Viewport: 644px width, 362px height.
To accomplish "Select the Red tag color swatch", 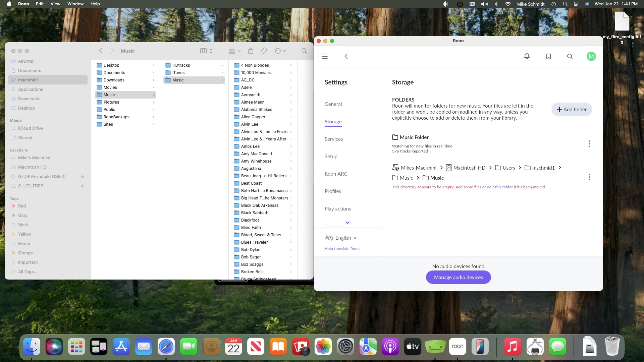I will click(13, 206).
